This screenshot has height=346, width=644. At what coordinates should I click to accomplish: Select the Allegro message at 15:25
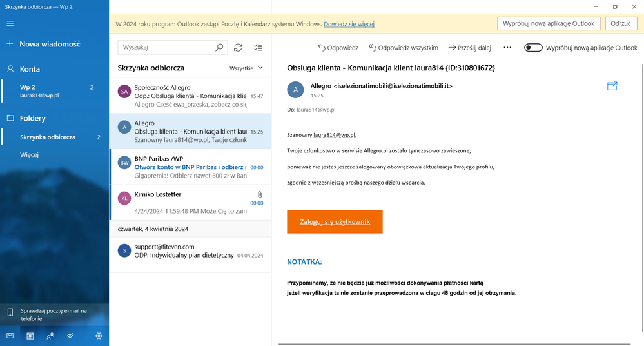click(190, 131)
